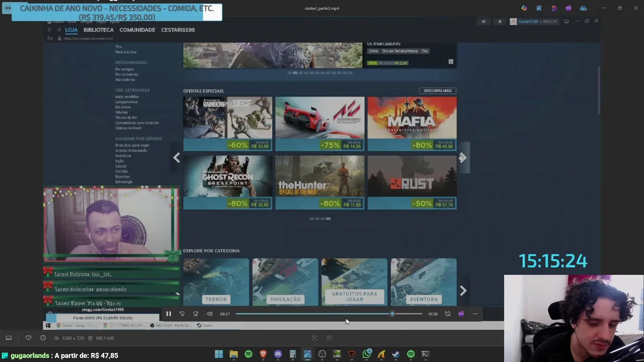Open Steam notifications bell
The width and height of the screenshot is (644, 362).
click(x=500, y=21)
